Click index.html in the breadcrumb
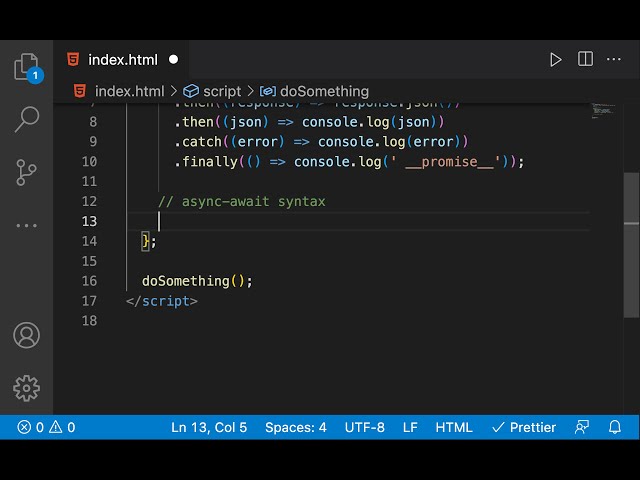 pos(129,91)
